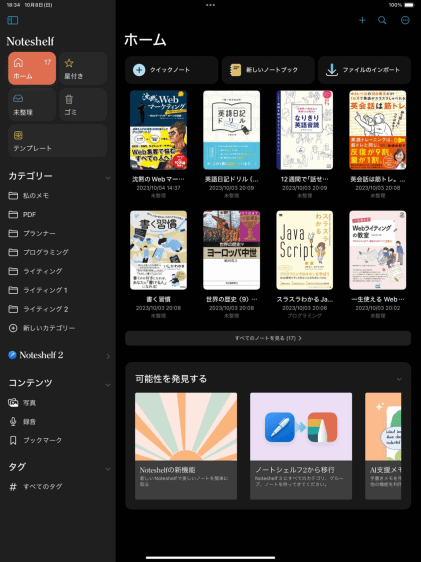
Task: Click the photo icon beside 写真
Action: coord(13,403)
